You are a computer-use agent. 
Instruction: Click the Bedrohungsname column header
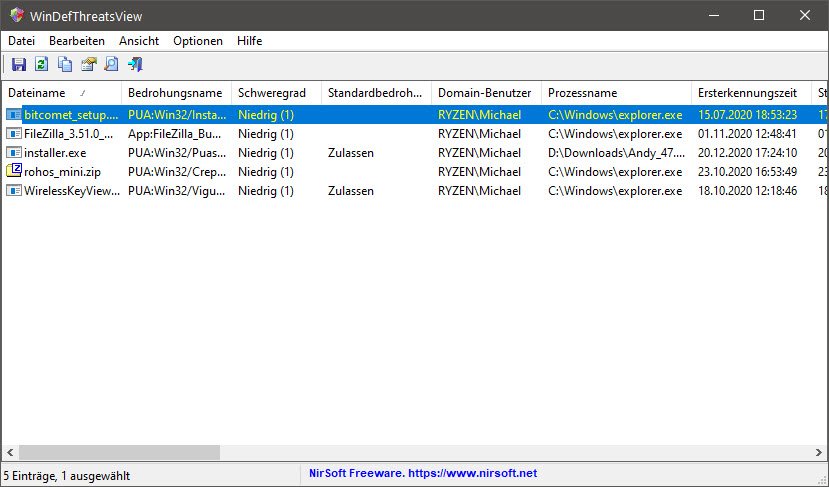coord(175,92)
